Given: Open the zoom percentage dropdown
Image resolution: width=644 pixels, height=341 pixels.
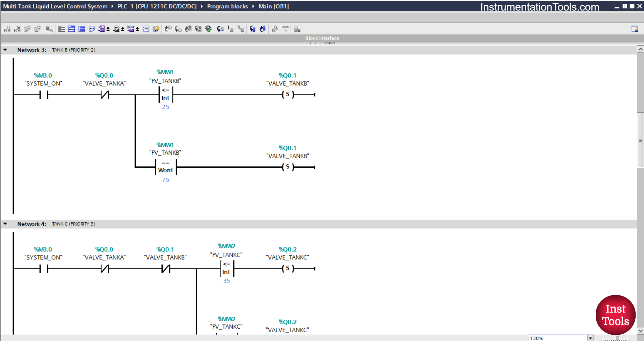Looking at the screenshot, I should tap(590, 338).
